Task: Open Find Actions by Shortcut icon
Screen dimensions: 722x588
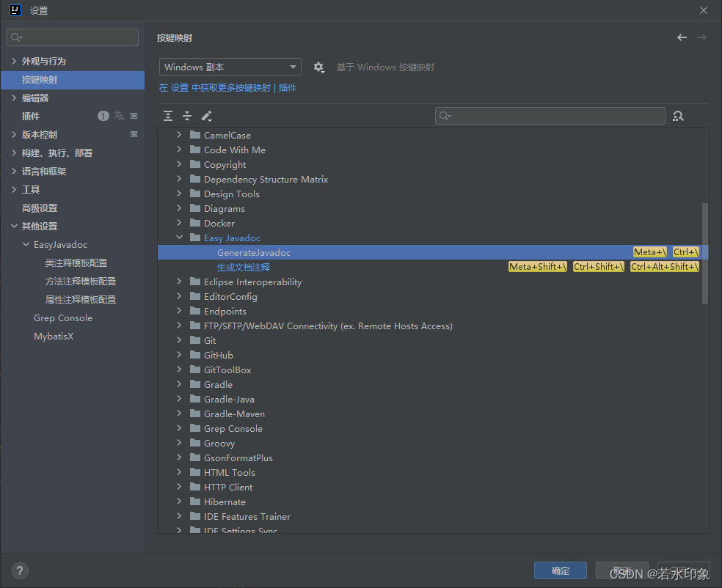Action: 678,116
